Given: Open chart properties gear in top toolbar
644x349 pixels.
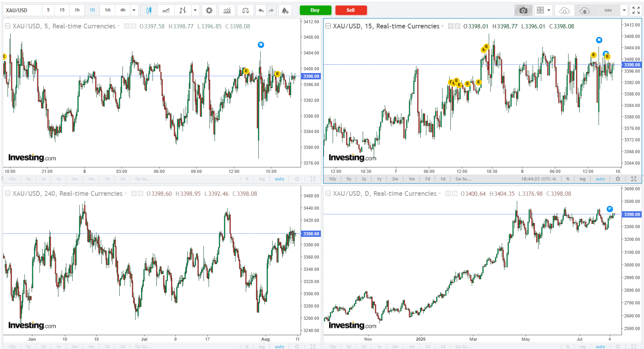Looking at the screenshot, I should (209, 10).
